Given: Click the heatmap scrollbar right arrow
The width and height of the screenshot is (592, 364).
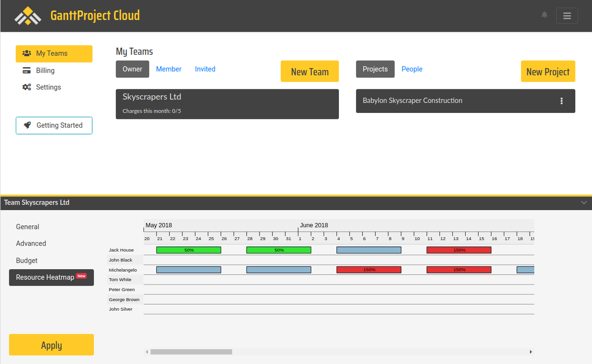Looking at the screenshot, I should 531,352.
